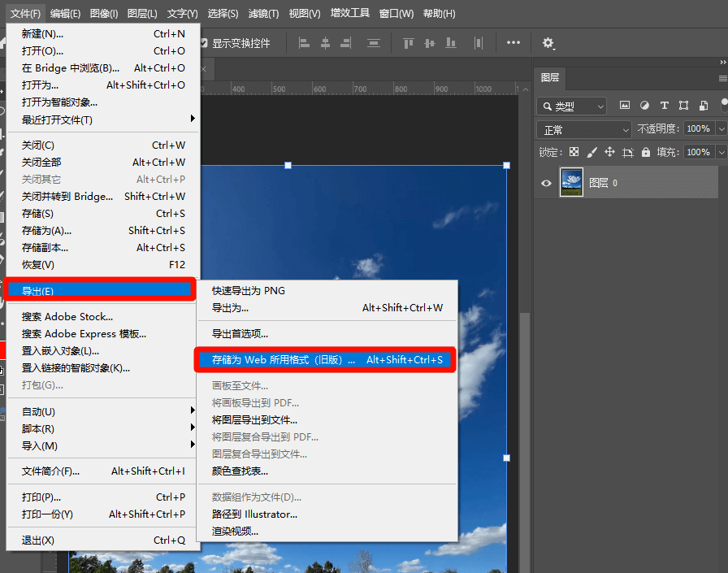The image size is (728, 573).
Task: Click the align top edges icon
Action: (x=409, y=43)
